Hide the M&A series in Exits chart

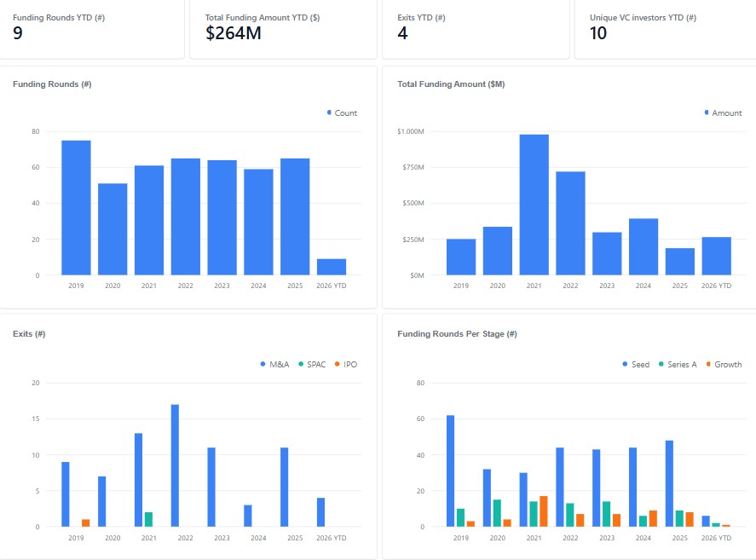pyautogui.click(x=274, y=364)
